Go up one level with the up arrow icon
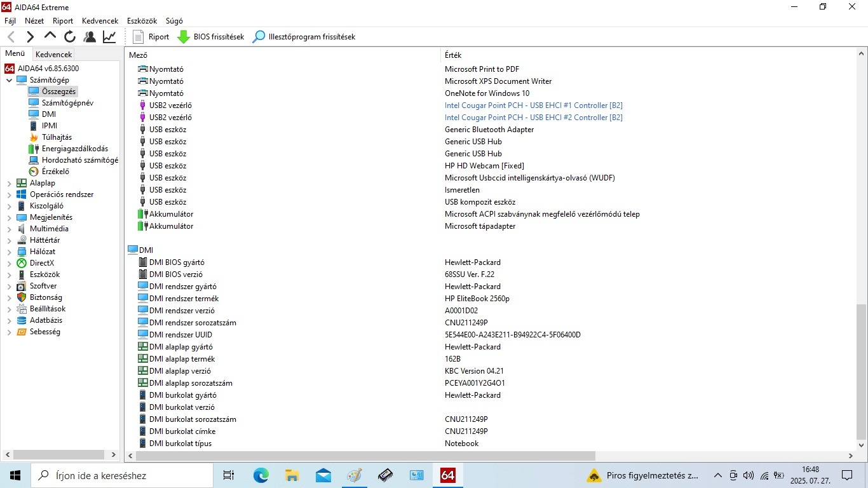This screenshot has width=868, height=488. [x=50, y=36]
